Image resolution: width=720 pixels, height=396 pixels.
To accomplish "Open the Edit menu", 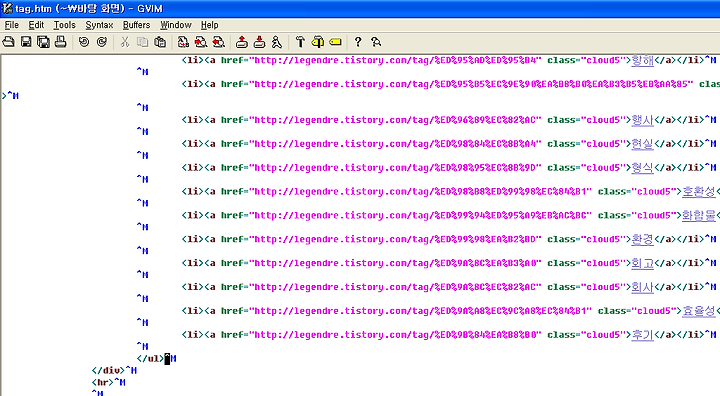I will (x=36, y=25).
